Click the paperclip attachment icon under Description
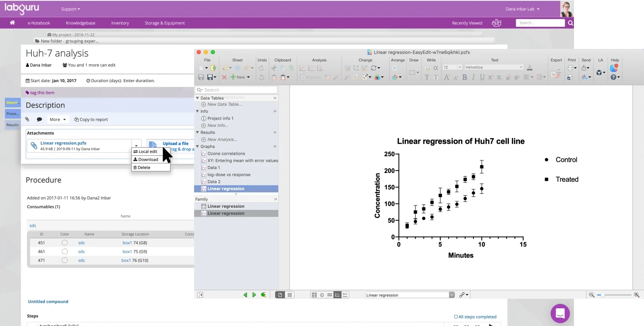Image resolution: width=644 pixels, height=326 pixels. pyautogui.click(x=27, y=119)
